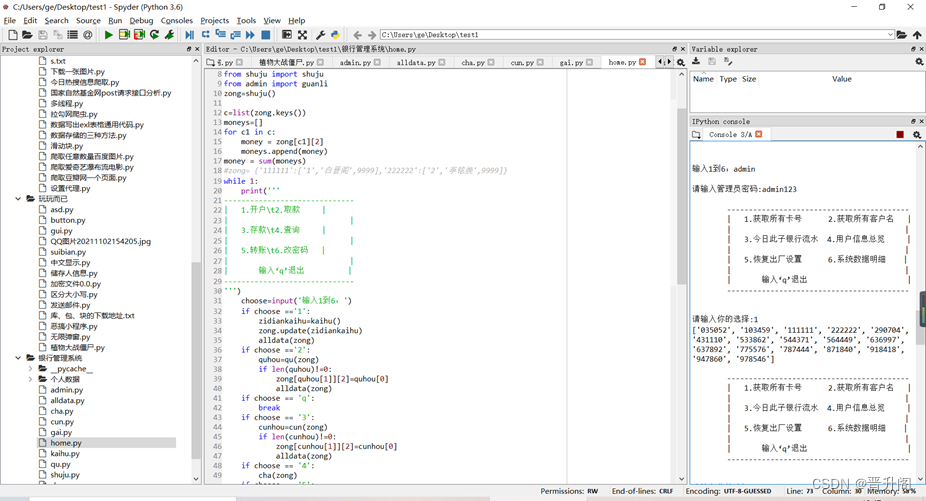The width and height of the screenshot is (926, 501).
Task: Click the debugger continue (fast-forward) icon
Action: 250,35
